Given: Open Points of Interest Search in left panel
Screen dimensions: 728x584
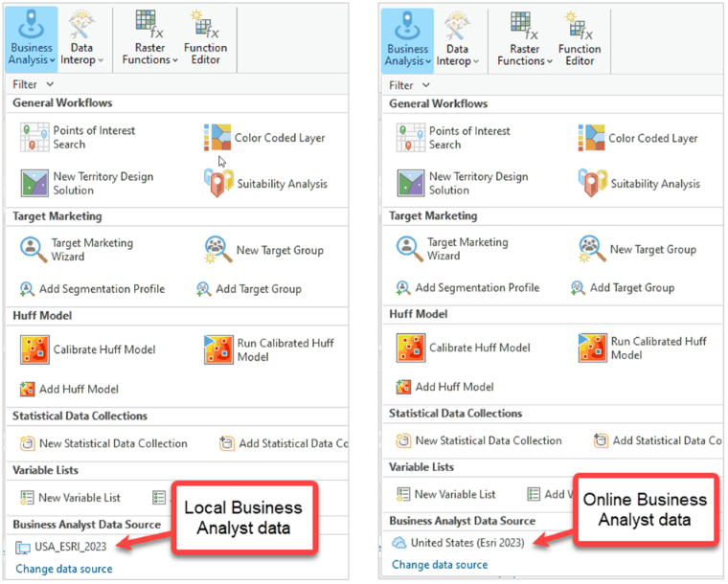Looking at the screenshot, I should 78,137.
